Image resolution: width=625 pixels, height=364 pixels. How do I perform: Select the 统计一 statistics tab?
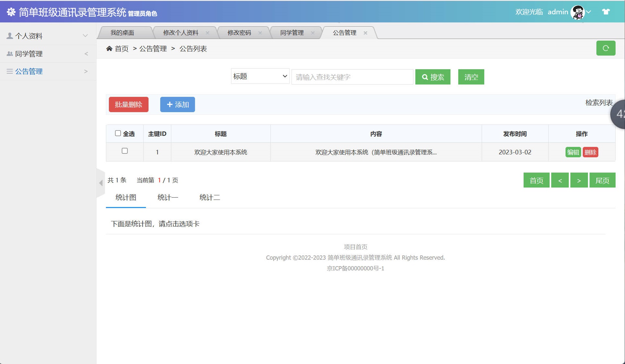tap(167, 197)
